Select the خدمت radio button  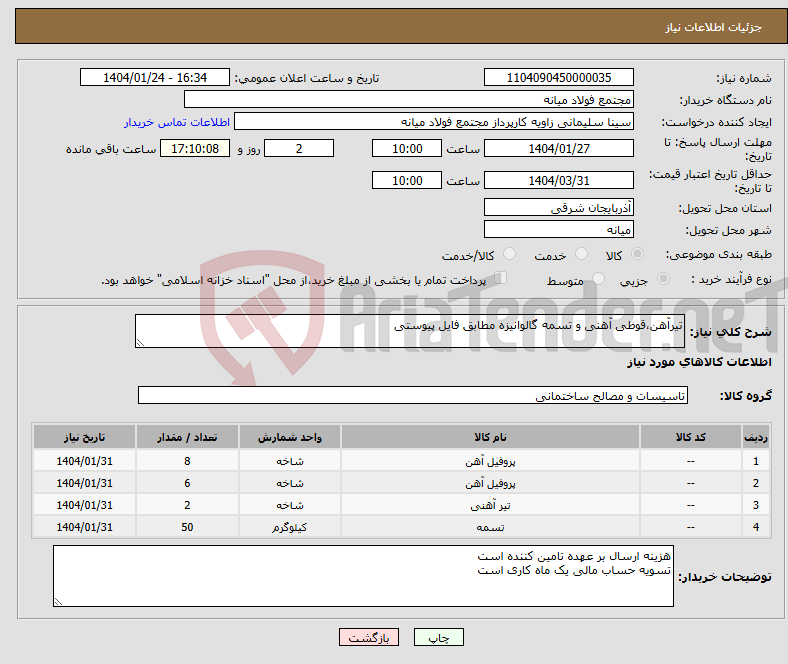pos(581,254)
